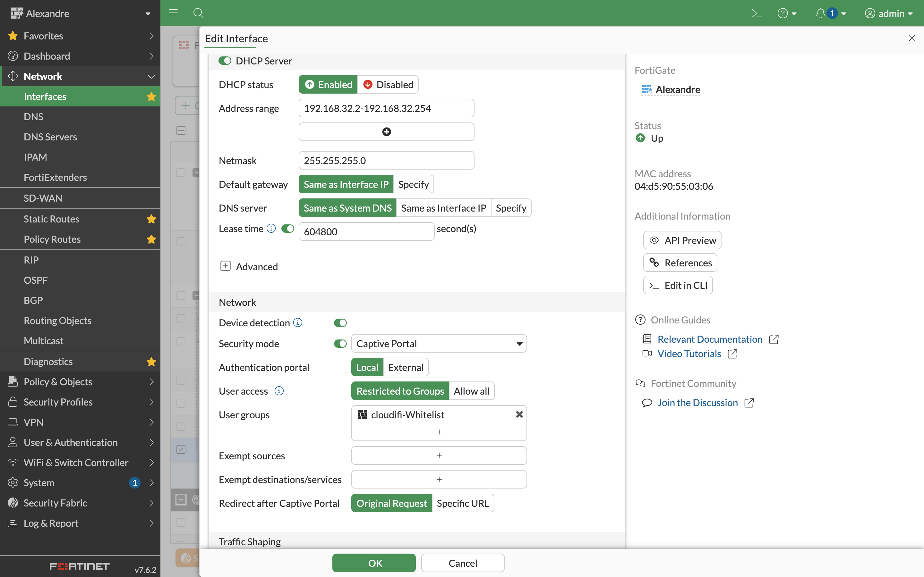Turn off the Lease time toggle

point(287,228)
